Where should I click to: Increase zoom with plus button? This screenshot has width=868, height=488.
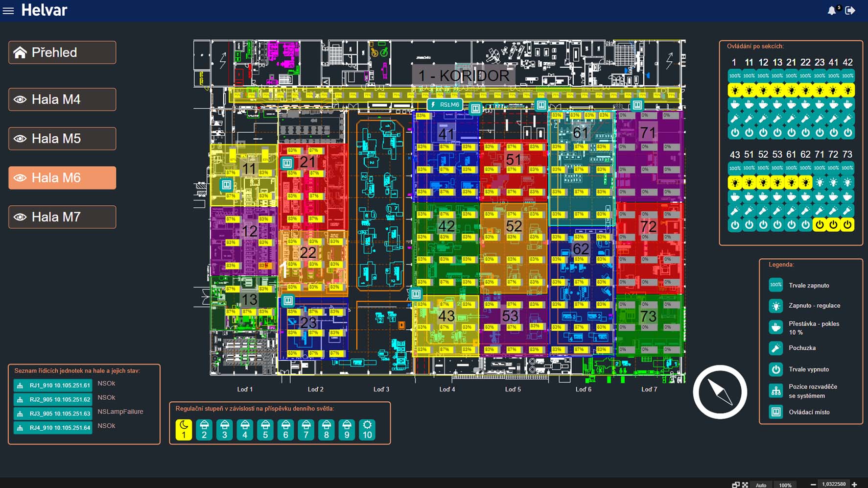tap(854, 484)
